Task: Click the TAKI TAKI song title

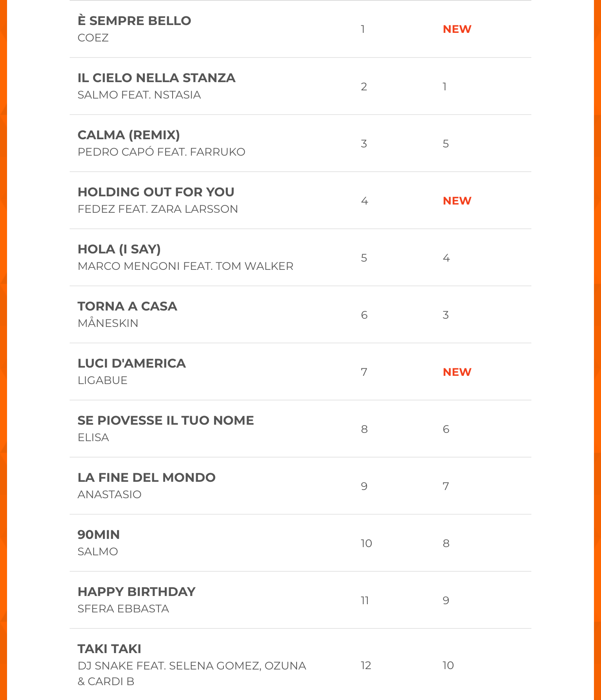Action: click(109, 649)
